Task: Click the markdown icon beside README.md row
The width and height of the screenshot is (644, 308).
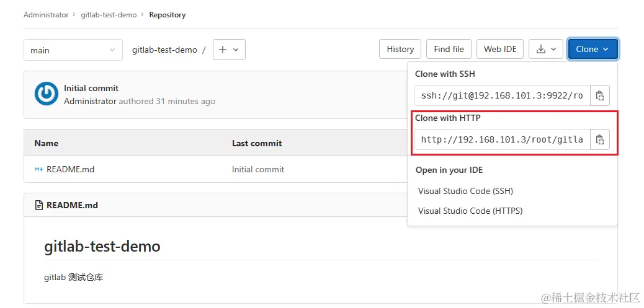Action: (x=38, y=169)
